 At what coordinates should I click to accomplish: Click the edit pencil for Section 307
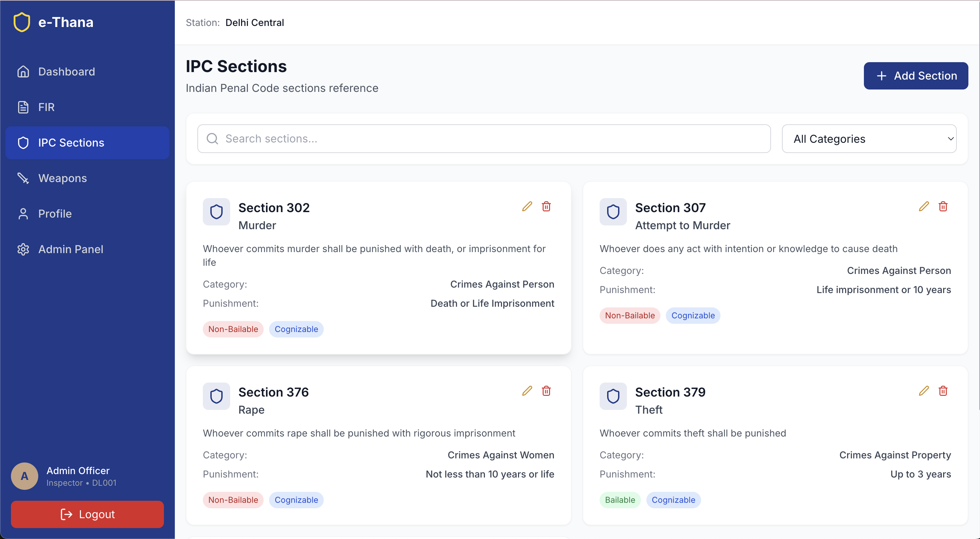pos(924,207)
